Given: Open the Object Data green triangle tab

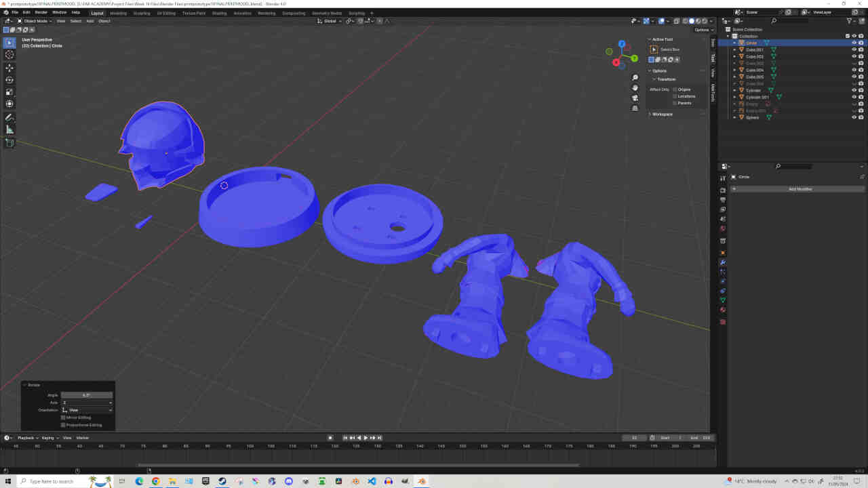Looking at the screenshot, I should click(x=723, y=300).
